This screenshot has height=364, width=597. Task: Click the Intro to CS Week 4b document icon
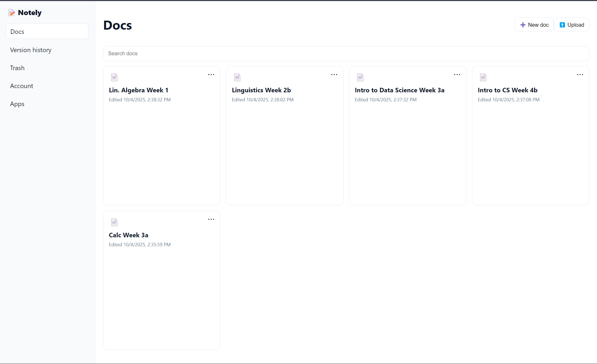click(483, 77)
